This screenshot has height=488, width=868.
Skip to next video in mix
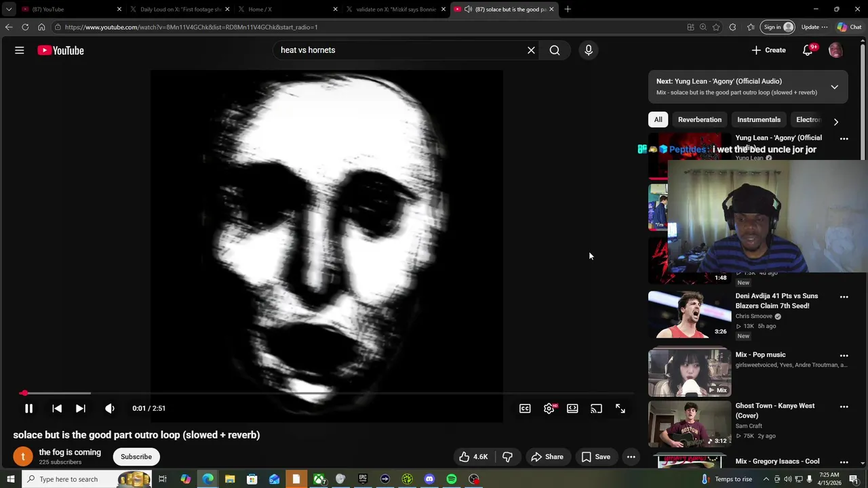(x=80, y=408)
